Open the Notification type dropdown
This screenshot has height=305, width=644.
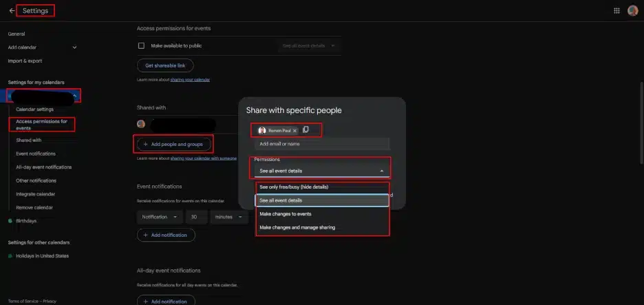159,217
